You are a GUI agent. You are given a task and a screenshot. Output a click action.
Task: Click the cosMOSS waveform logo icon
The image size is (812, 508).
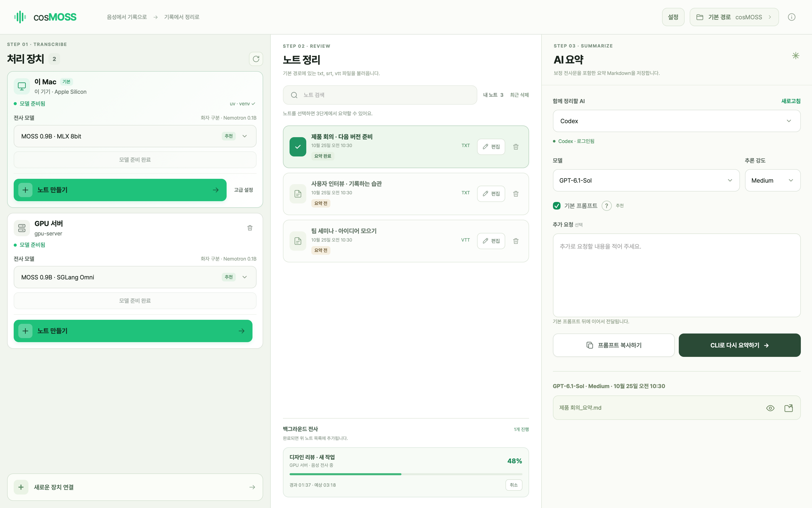point(20,17)
